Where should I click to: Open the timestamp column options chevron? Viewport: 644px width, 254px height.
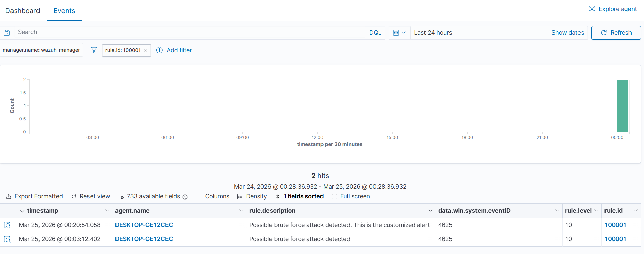tap(107, 211)
